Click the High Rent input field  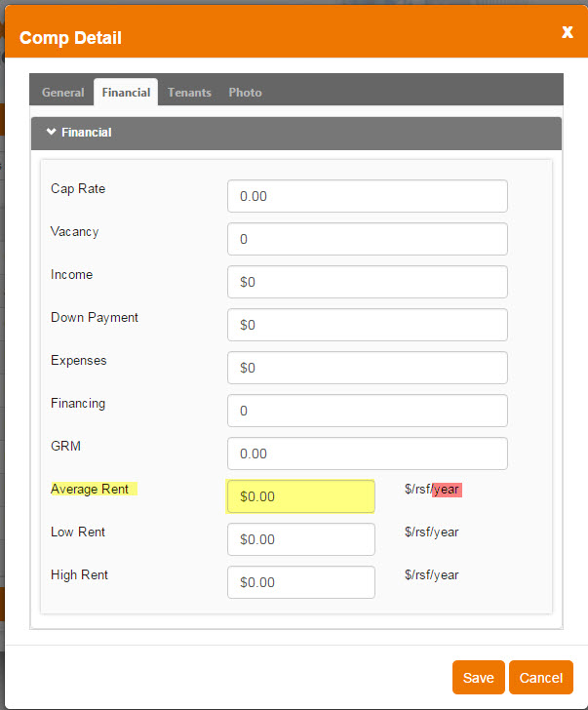(x=300, y=582)
